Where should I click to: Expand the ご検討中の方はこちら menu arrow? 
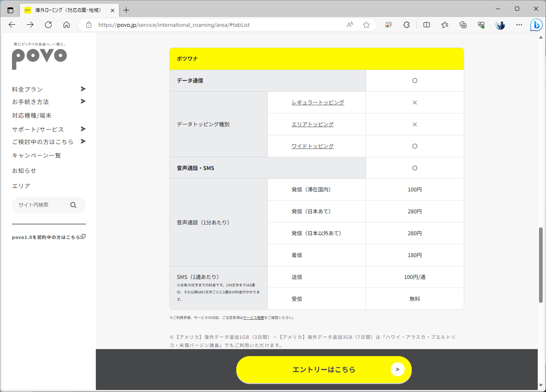point(83,141)
